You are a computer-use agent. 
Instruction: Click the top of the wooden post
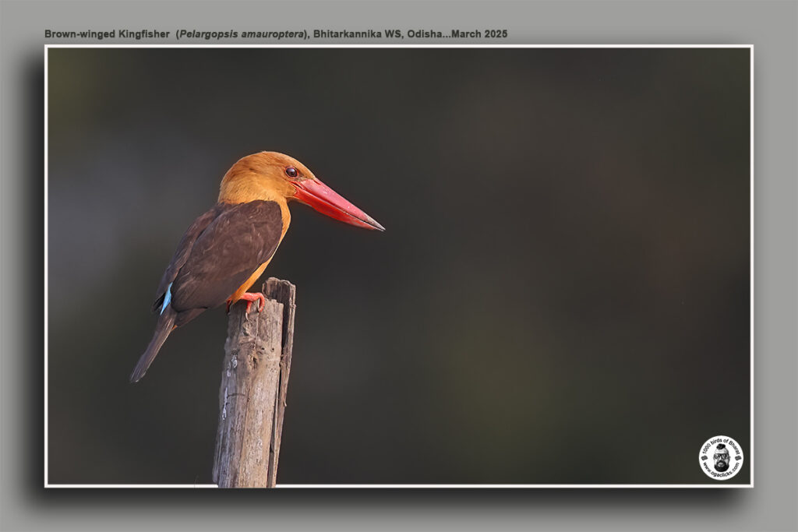[x=278, y=286]
